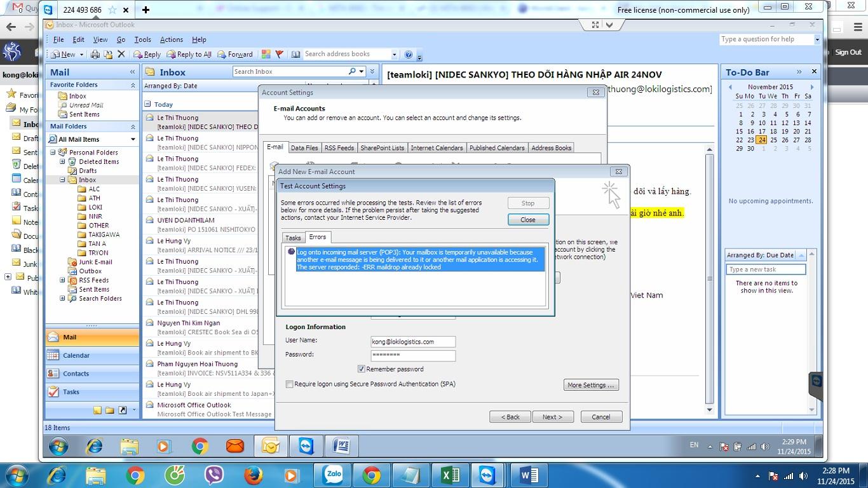
Task: Toggle the Remember password checkbox
Action: [x=362, y=369]
